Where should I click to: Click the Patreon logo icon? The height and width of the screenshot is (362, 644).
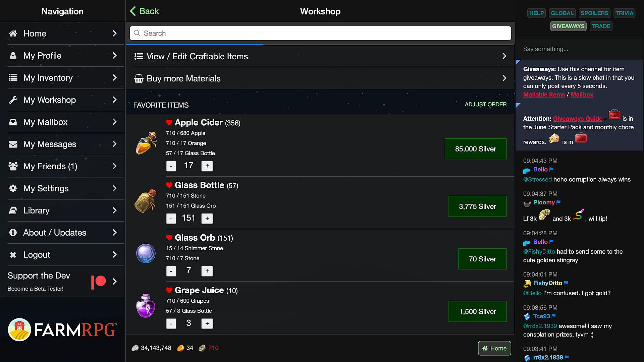coord(98,282)
